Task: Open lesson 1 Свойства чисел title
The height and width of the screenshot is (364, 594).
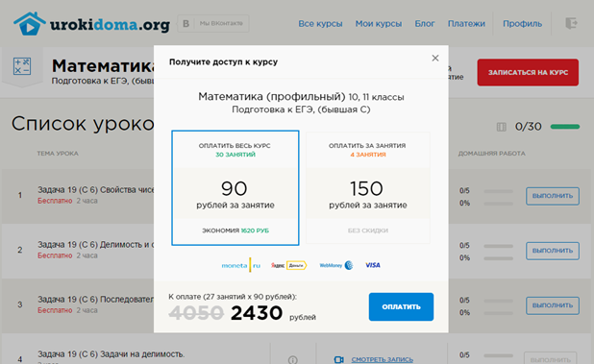Action: pos(95,190)
